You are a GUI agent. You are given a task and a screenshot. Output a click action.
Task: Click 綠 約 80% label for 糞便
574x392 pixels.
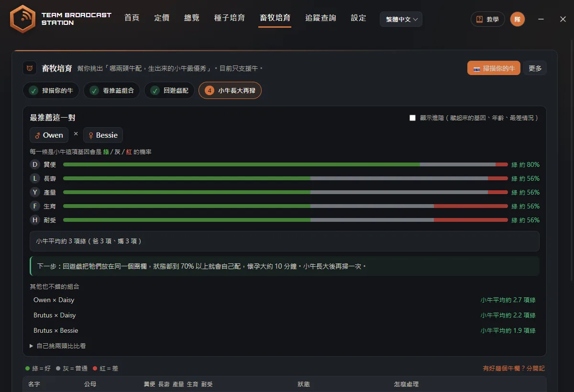[525, 164]
